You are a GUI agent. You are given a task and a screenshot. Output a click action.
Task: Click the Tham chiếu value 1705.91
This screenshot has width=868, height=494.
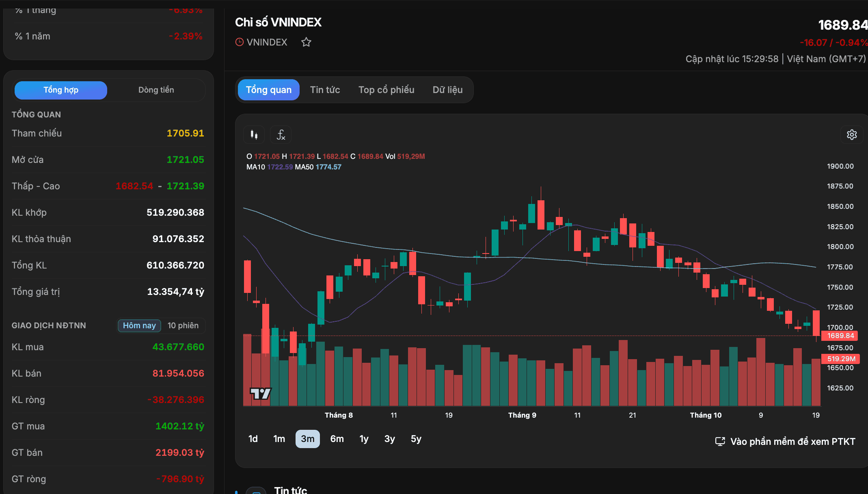tap(186, 133)
